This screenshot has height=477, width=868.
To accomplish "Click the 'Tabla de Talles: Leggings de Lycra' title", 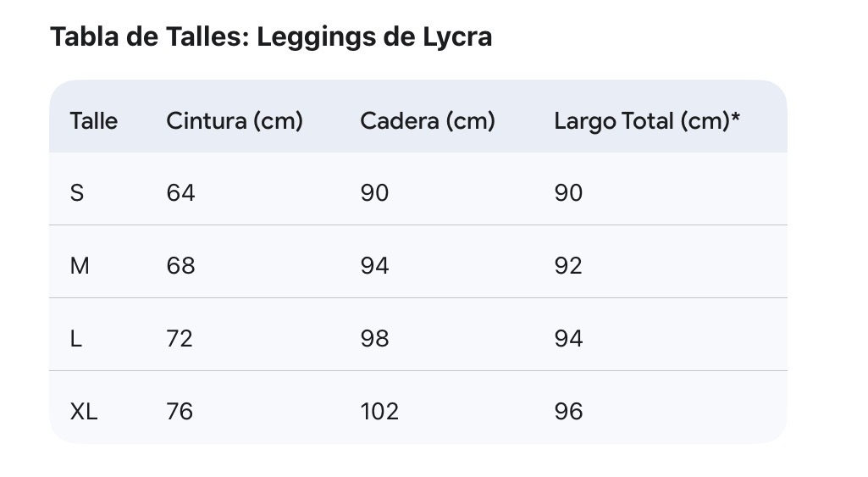I will click(x=271, y=37).
